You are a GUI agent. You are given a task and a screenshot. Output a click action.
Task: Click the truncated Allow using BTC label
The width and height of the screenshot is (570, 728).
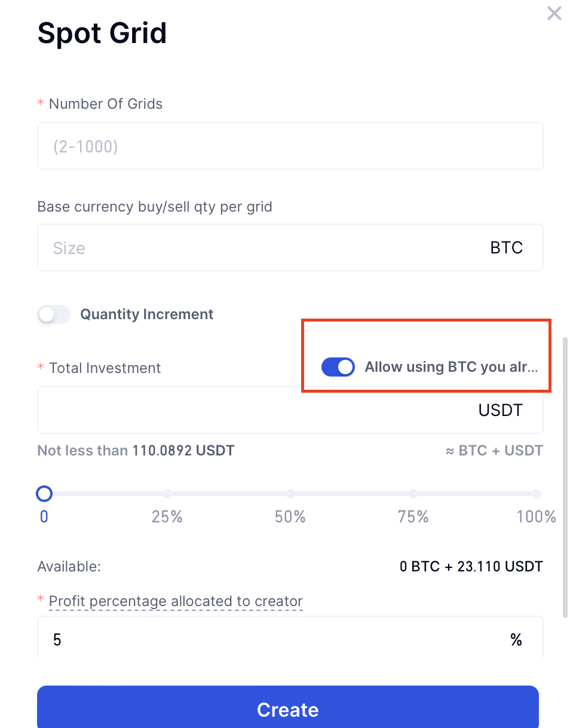[x=451, y=367]
